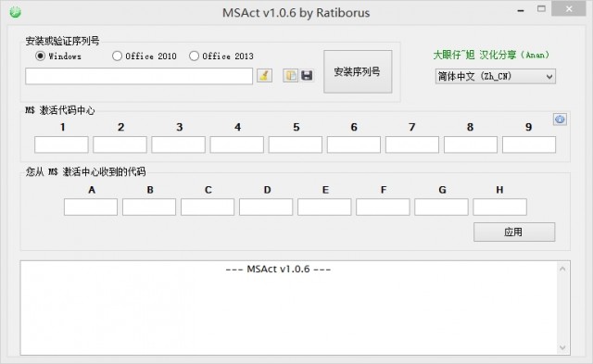Focus installation ID field 7

[412, 144]
